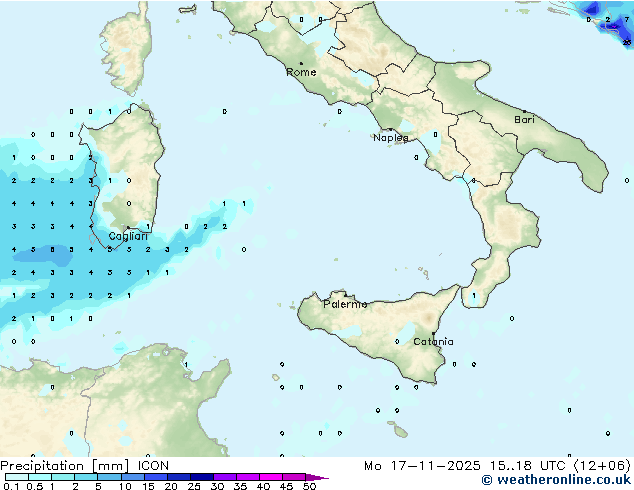Pick the 10–15 mm legend color swatch

point(132,477)
